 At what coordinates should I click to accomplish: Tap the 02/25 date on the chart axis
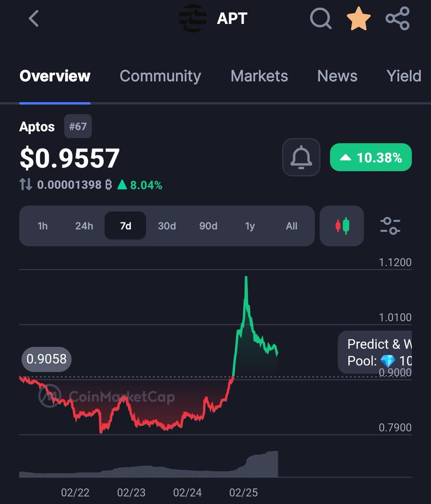point(243,492)
